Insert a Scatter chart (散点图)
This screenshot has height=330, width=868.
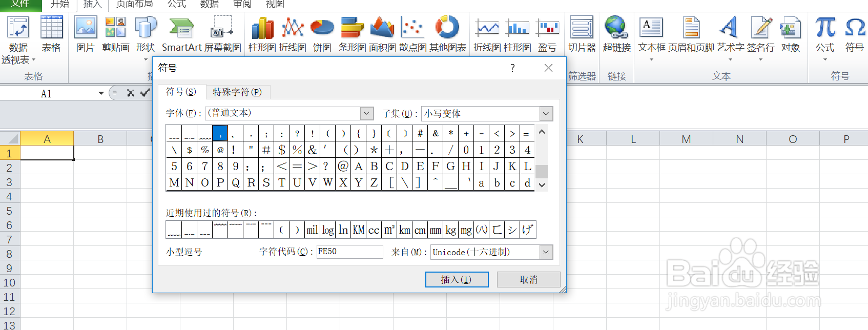pos(412,34)
